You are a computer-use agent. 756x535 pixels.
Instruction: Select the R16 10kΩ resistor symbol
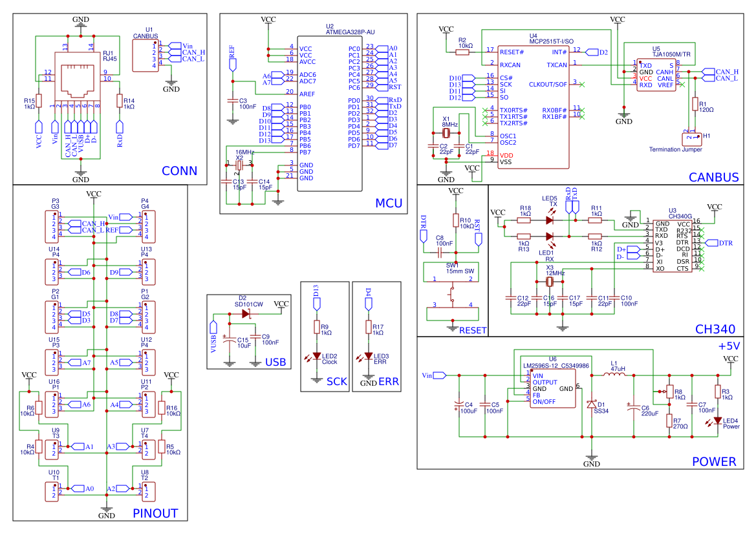tap(162, 408)
